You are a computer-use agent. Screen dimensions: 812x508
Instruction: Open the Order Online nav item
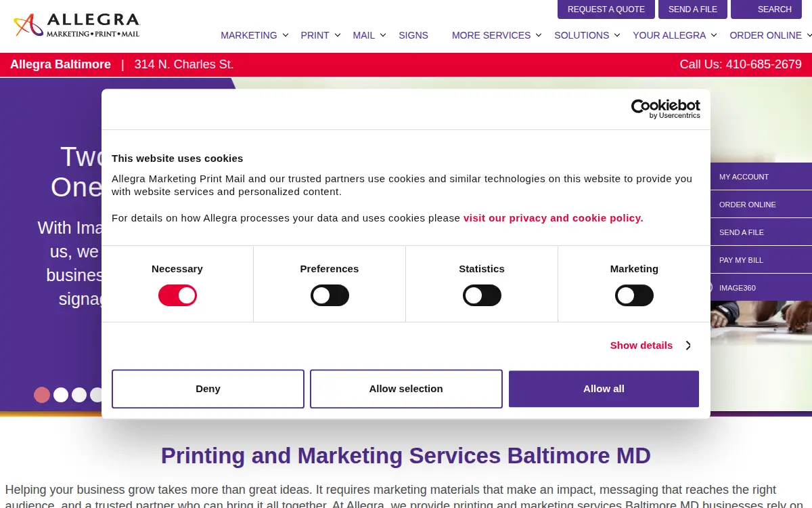[x=766, y=35]
